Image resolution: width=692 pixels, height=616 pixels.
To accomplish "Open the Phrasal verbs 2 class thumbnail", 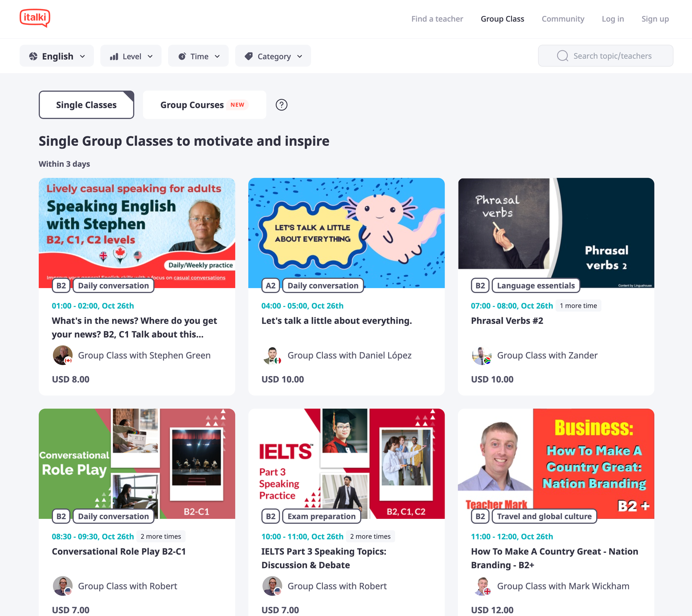I will (x=556, y=233).
